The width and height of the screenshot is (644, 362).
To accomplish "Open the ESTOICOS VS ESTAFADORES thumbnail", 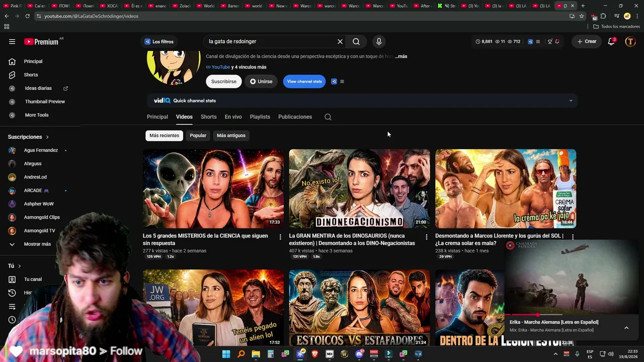I will point(360,308).
